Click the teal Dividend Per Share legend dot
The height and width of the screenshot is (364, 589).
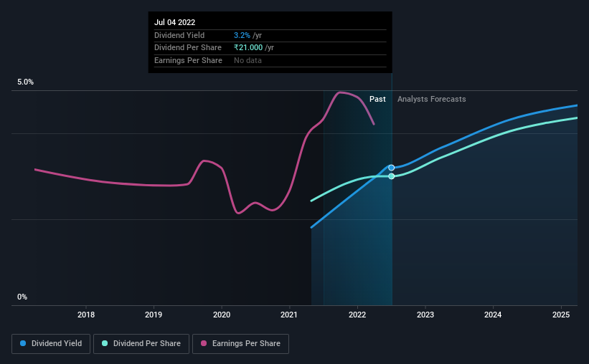pos(105,343)
